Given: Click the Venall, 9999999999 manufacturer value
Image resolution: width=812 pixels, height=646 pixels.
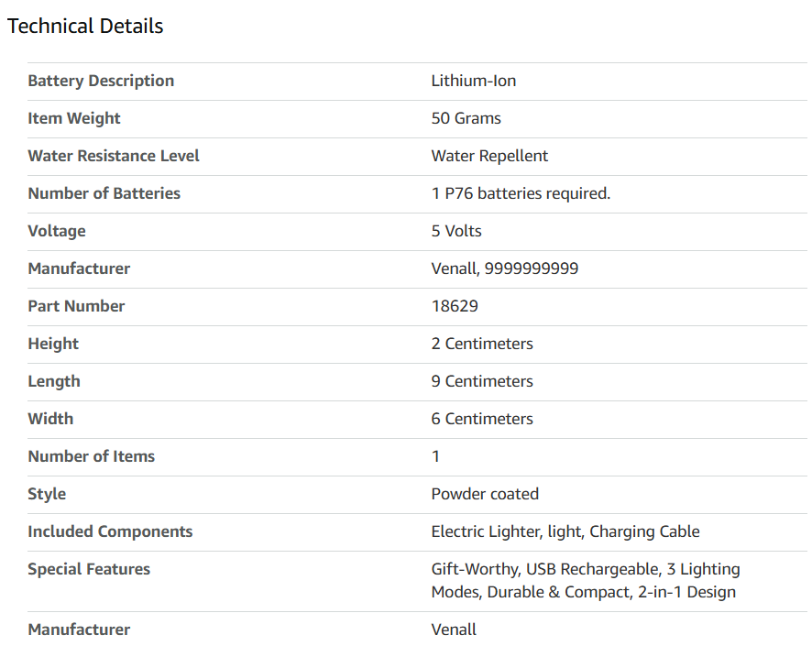Looking at the screenshot, I should click(504, 268).
